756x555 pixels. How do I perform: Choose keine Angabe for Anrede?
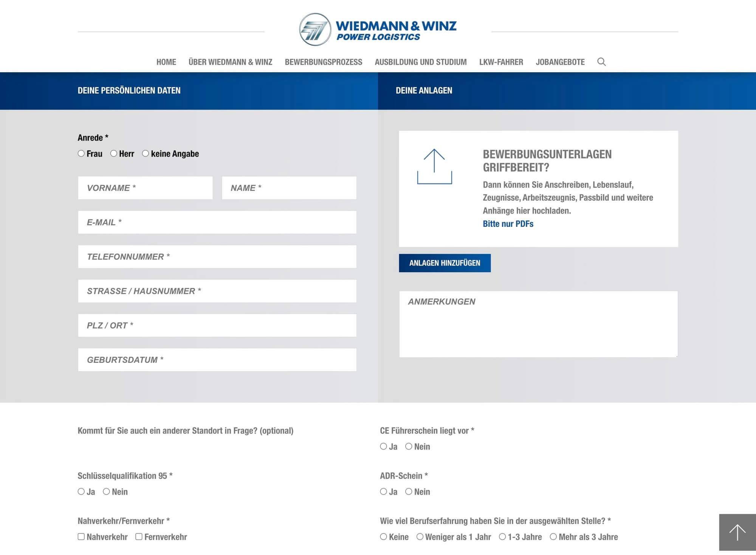click(146, 153)
